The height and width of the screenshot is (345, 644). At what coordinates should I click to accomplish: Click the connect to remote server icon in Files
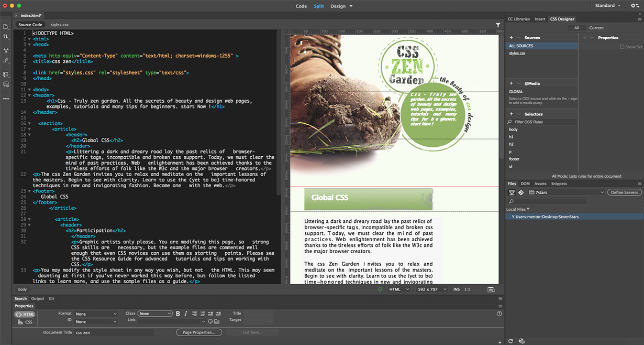pos(512,192)
